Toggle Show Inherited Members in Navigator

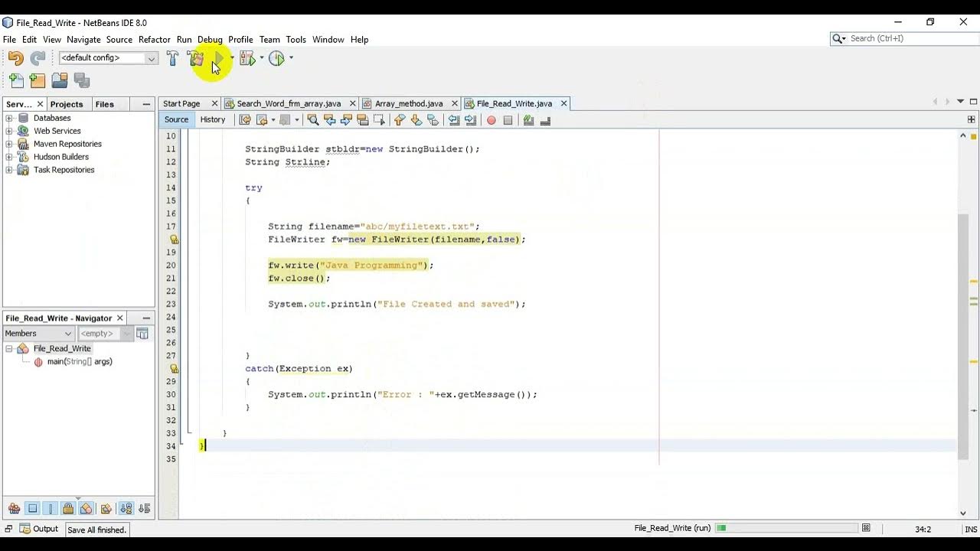pyautogui.click(x=14, y=508)
